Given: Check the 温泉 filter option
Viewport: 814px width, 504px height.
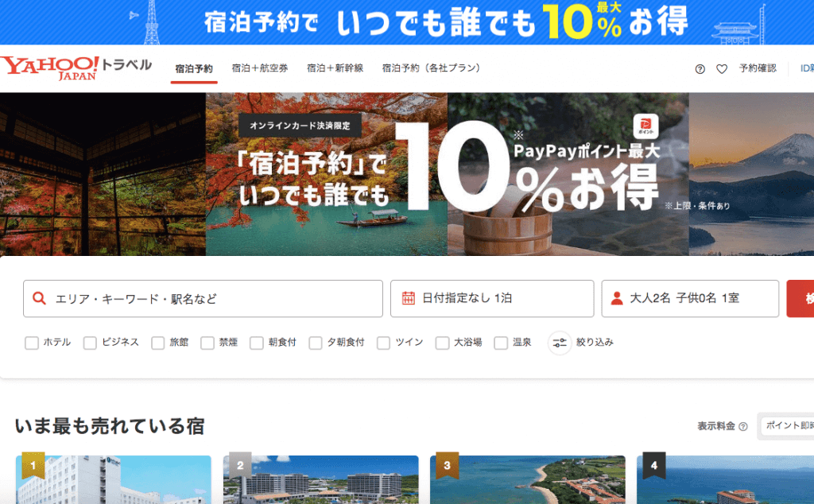Looking at the screenshot, I should [500, 343].
